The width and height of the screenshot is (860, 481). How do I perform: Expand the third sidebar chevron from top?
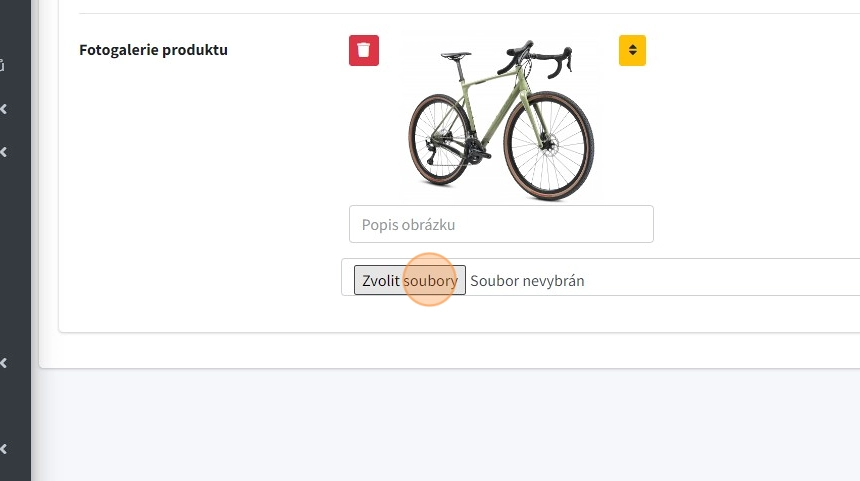4,363
